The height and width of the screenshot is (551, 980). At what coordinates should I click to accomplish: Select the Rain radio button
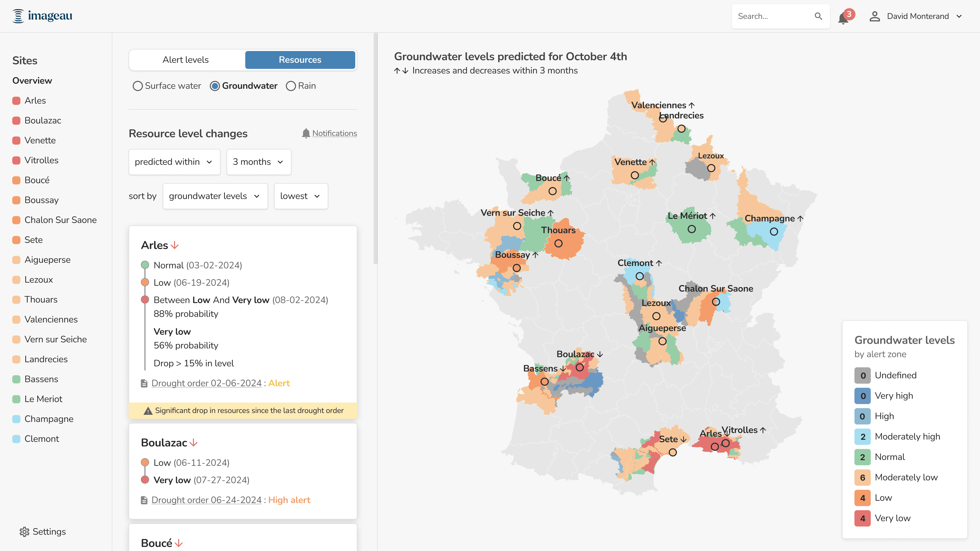[291, 86]
